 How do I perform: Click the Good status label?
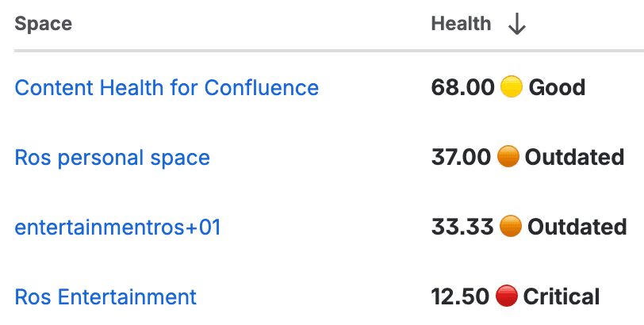(x=557, y=87)
